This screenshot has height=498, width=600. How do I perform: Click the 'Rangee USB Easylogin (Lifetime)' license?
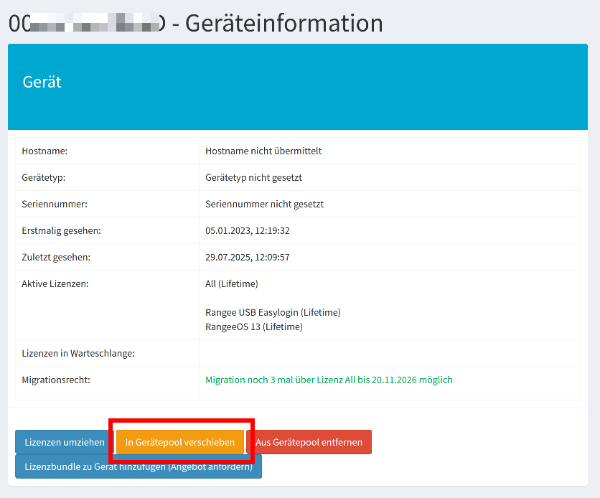point(273,313)
